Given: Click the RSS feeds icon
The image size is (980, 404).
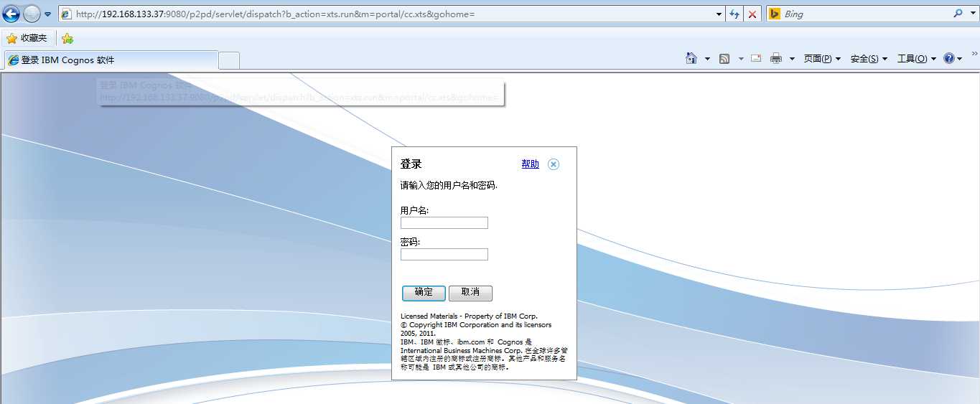Looking at the screenshot, I should [x=724, y=59].
